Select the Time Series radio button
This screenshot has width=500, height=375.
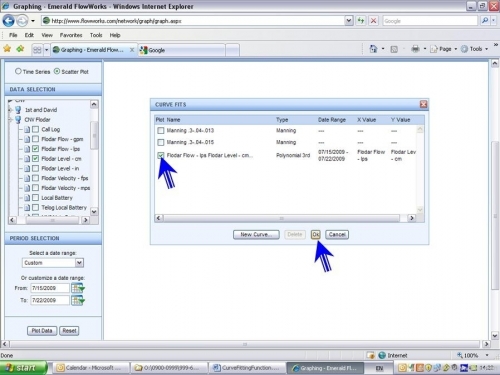[x=18, y=71]
